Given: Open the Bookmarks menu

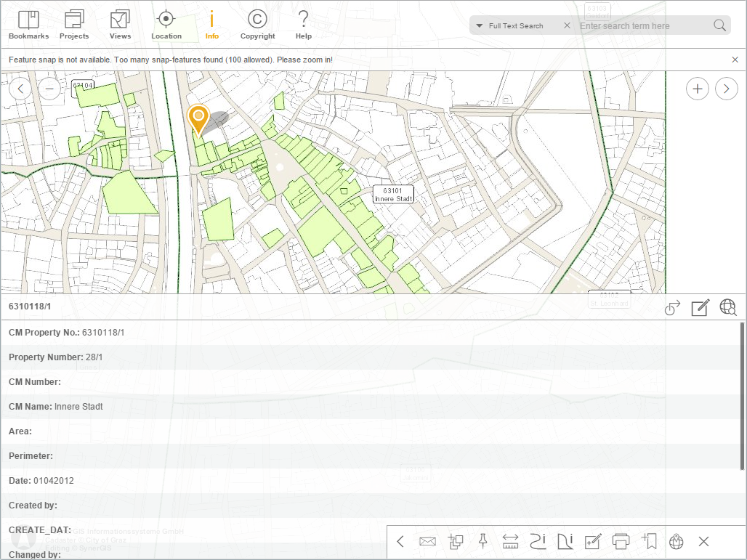Looking at the screenshot, I should pos(28,23).
